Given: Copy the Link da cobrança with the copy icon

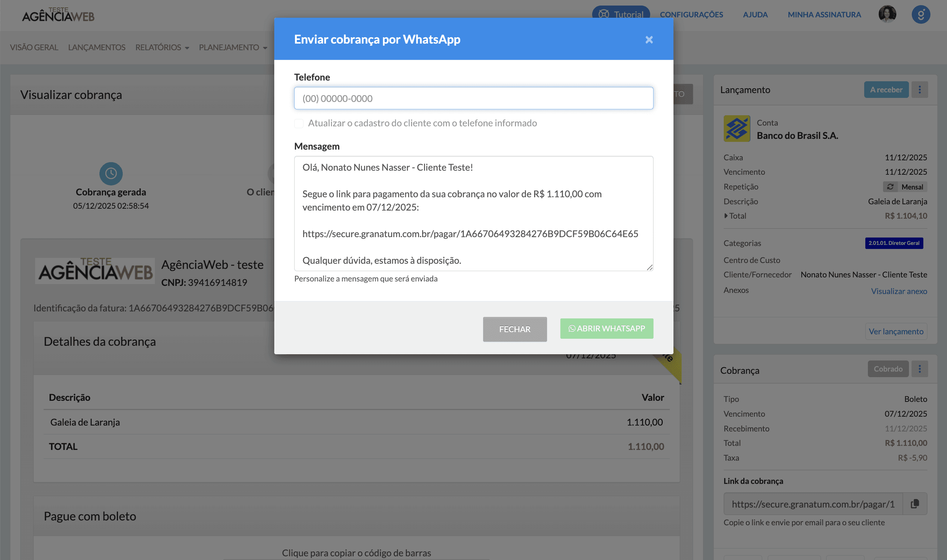Looking at the screenshot, I should coord(914,503).
